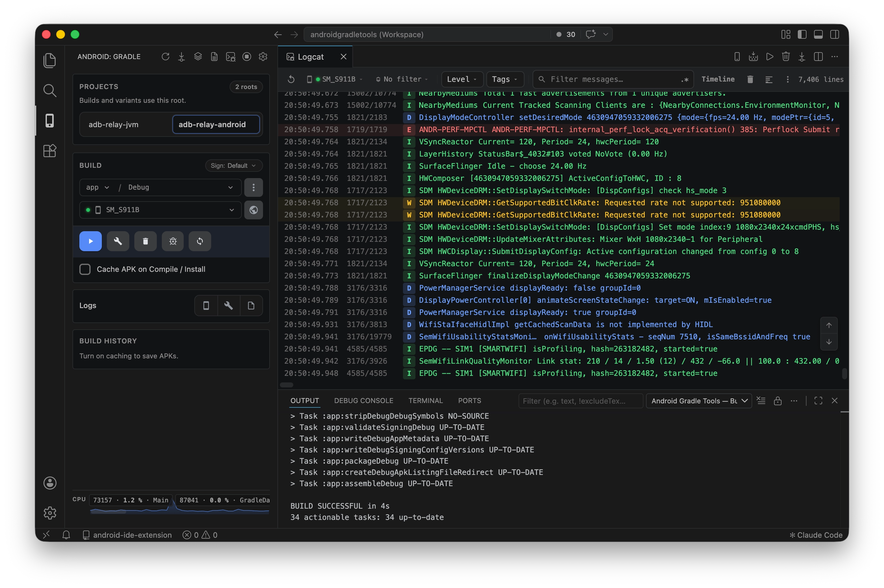Select adb-relay-android project root
This screenshot has height=588, width=884.
point(216,124)
